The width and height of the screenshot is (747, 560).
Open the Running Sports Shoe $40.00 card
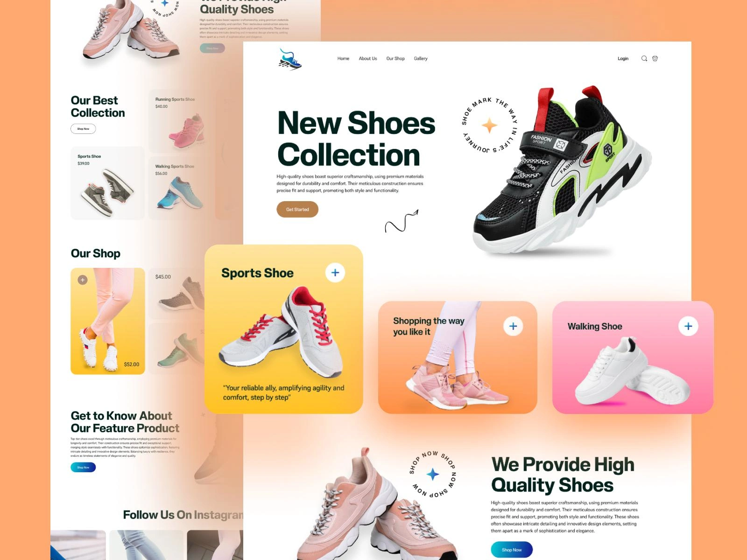tap(181, 121)
